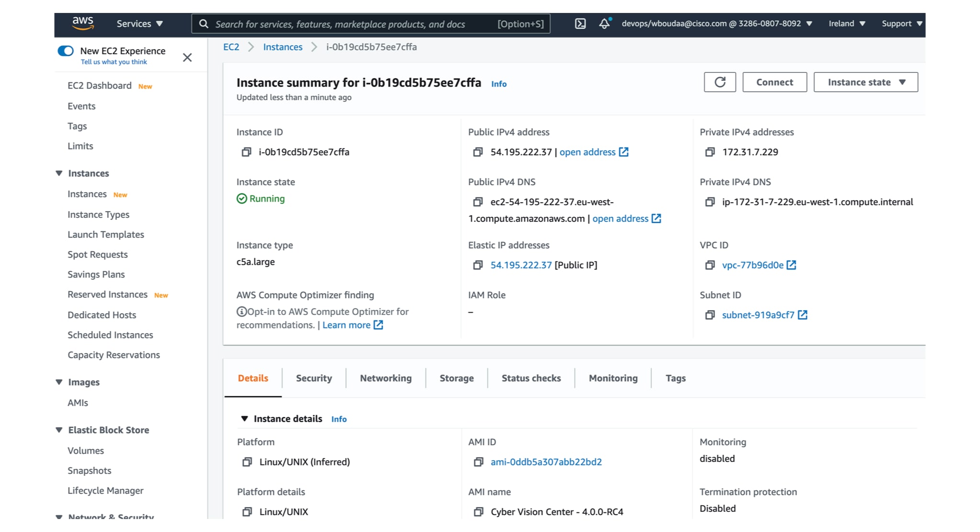The width and height of the screenshot is (980, 532).
Task: Open EC2 Dashboard in sidebar
Action: [x=100, y=85]
